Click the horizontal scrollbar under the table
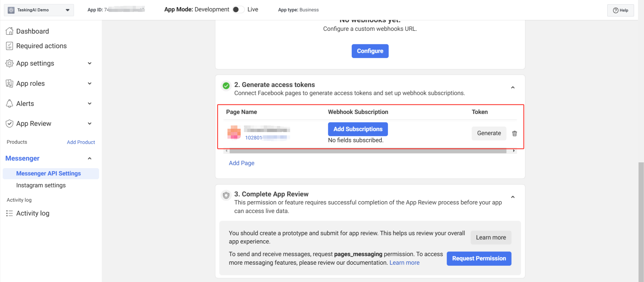Viewport: 644px width, 282px height. coord(368,151)
